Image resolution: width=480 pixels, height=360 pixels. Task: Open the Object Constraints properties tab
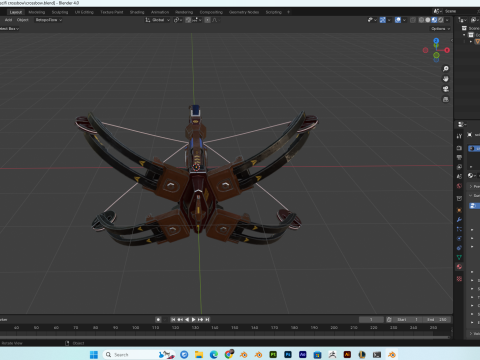[459, 248]
